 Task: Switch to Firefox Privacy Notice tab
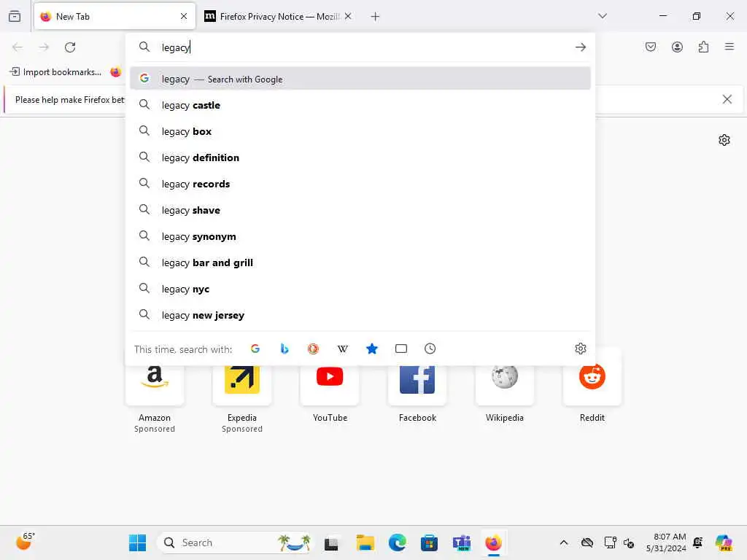(x=279, y=17)
